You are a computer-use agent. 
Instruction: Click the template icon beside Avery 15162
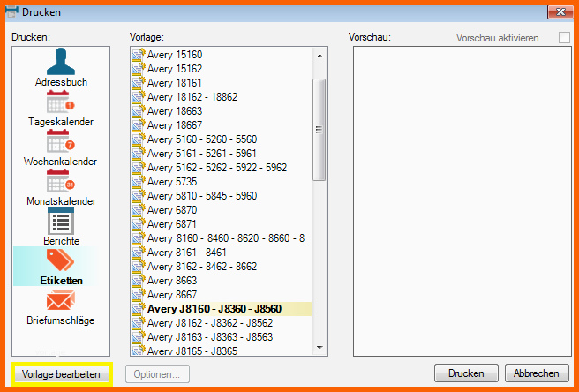[x=139, y=69]
